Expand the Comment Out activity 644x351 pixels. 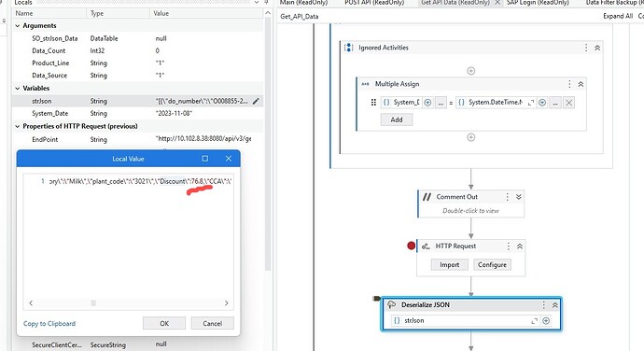[519, 197]
